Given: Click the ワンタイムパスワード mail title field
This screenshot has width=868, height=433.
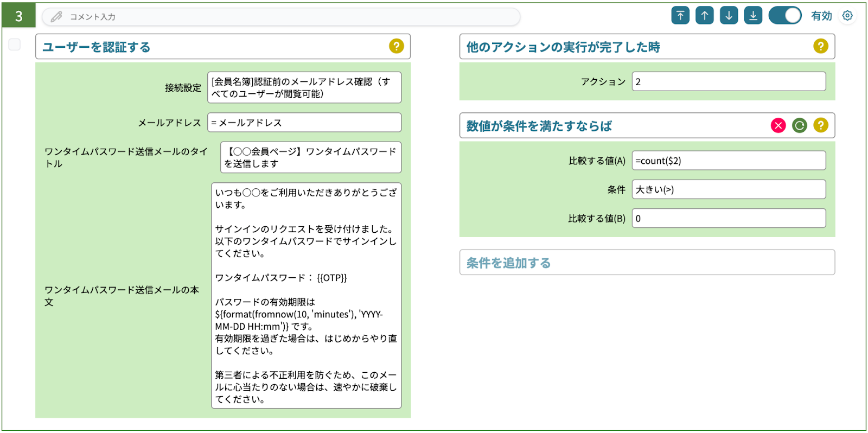Looking at the screenshot, I should click(x=311, y=157).
